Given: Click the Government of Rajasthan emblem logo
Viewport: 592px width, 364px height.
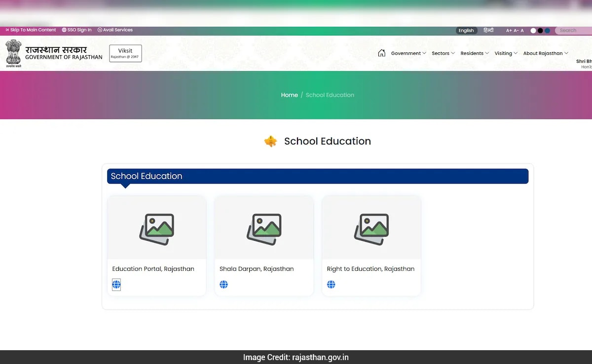Looking at the screenshot, I should (14, 53).
